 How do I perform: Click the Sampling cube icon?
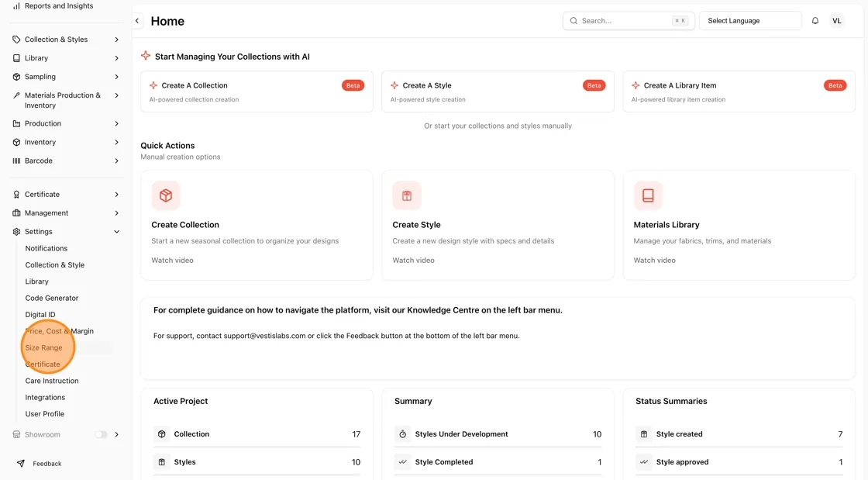pyautogui.click(x=16, y=77)
